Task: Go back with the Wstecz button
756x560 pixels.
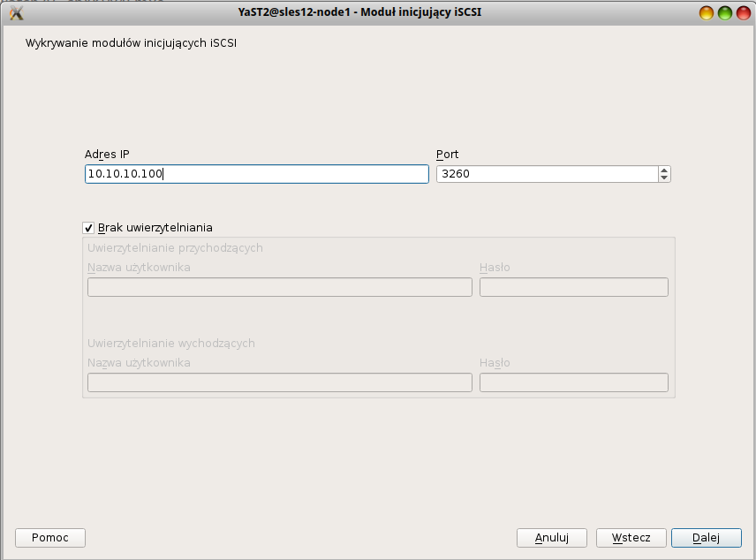Action: [631, 538]
